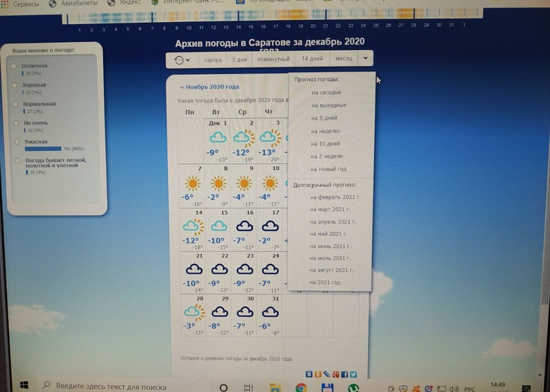Open uTorrent from taskbar
550x392 pixels.
coord(353,388)
